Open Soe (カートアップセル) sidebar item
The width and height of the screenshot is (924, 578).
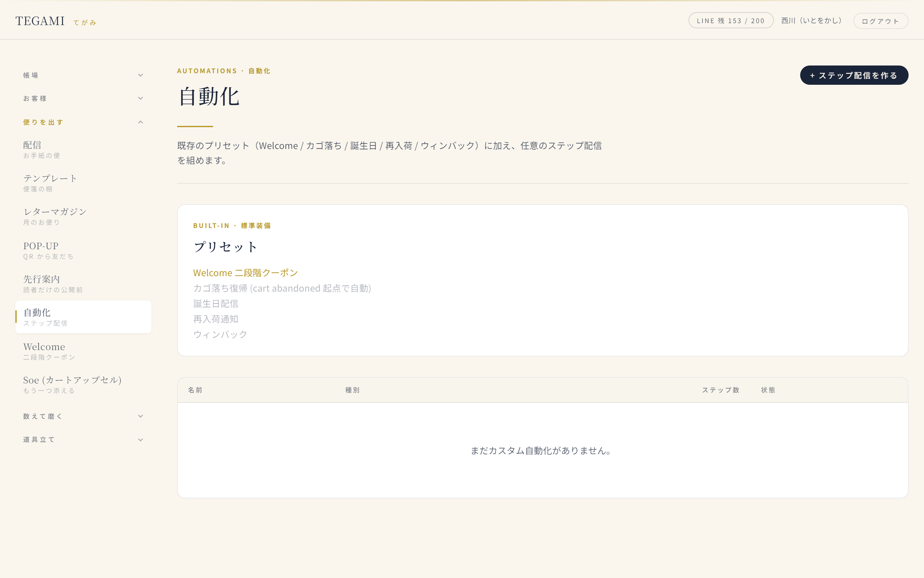coord(83,384)
